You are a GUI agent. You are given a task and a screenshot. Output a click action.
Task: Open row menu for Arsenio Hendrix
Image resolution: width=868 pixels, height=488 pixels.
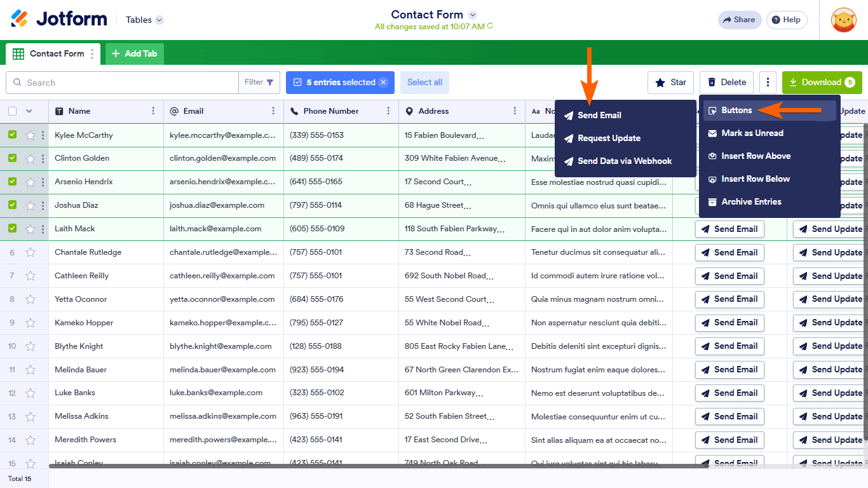pos(43,182)
